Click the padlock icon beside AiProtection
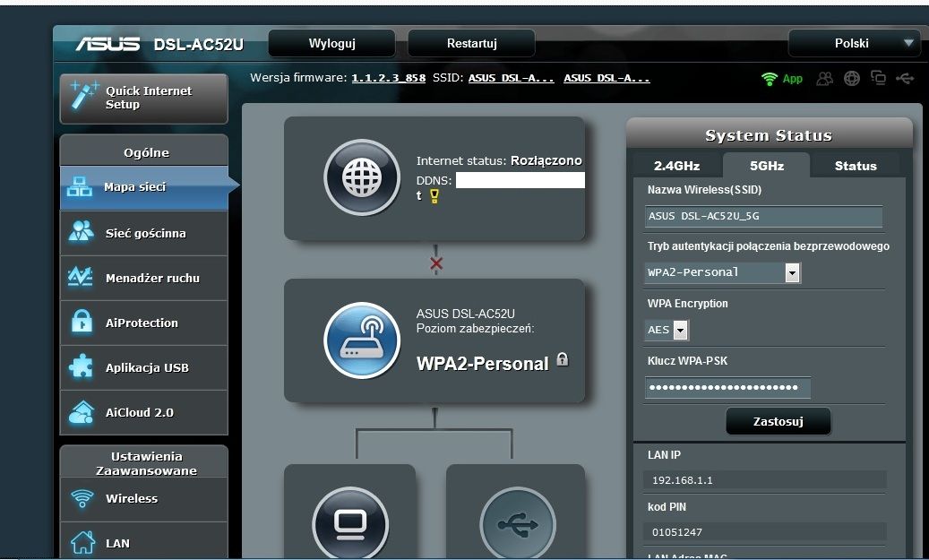This screenshot has width=929, height=560. pyautogui.click(x=82, y=323)
